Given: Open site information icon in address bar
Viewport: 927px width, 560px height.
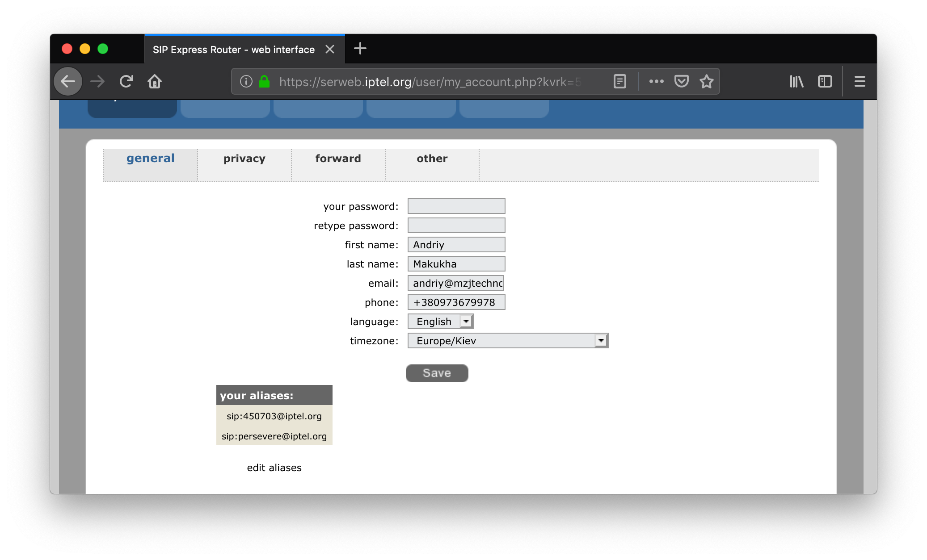Looking at the screenshot, I should (246, 81).
